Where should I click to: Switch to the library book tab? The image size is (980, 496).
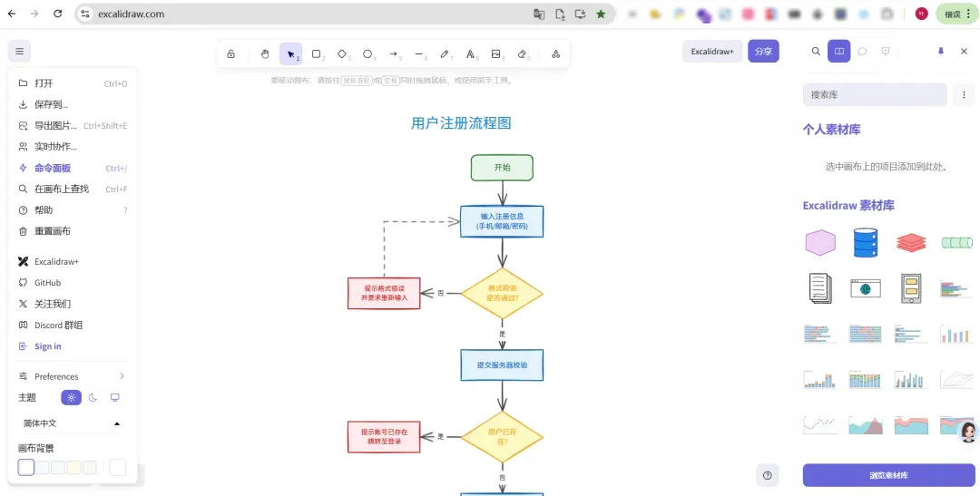(838, 51)
